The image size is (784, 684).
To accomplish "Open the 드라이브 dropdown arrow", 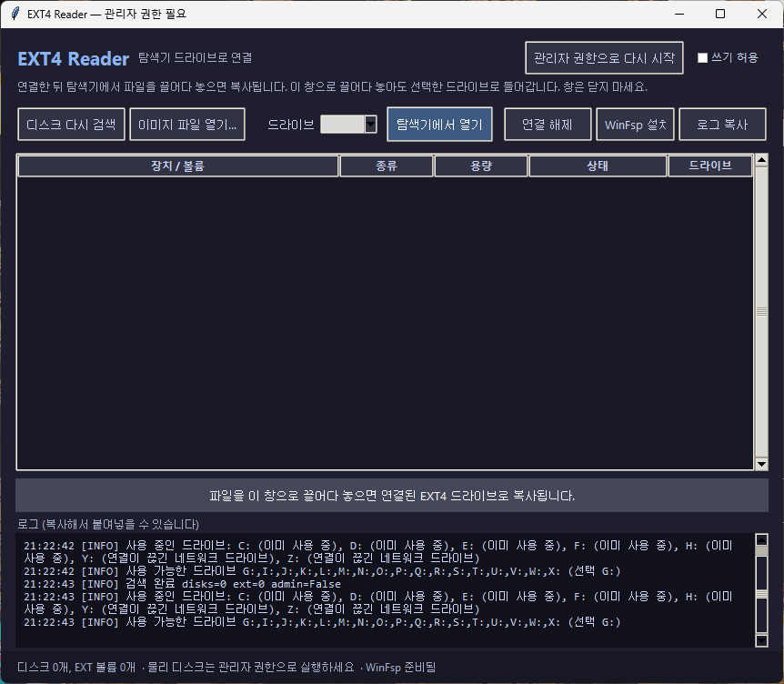I will pos(370,125).
